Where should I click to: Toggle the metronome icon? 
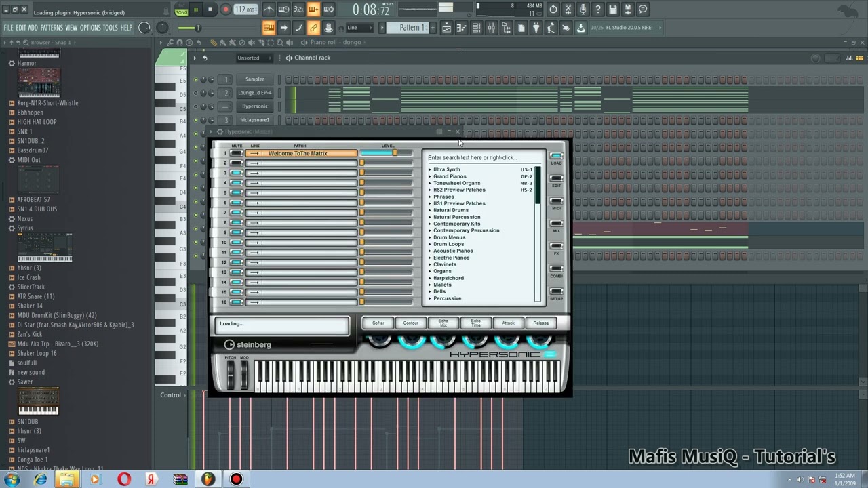269,9
